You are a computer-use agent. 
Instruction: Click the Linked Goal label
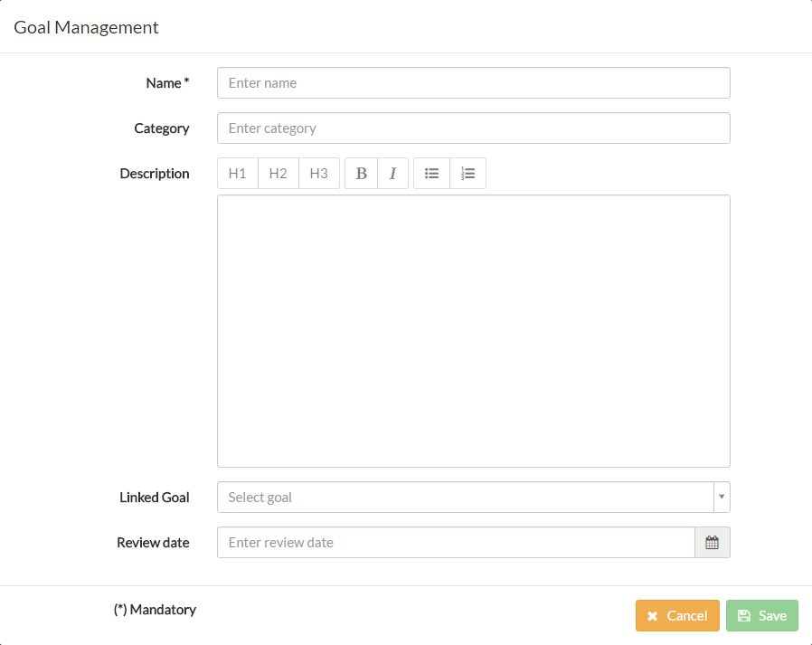[x=155, y=498]
